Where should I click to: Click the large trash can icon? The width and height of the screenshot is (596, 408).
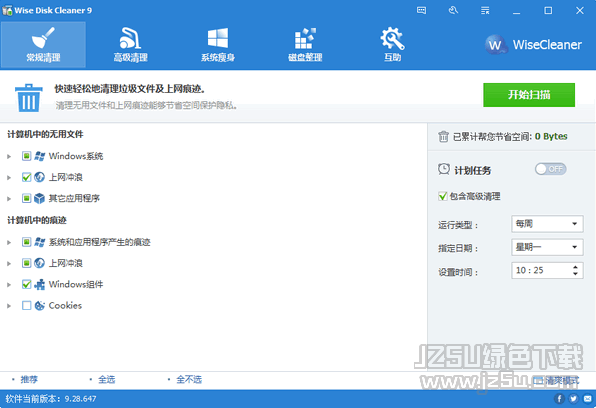[29, 98]
